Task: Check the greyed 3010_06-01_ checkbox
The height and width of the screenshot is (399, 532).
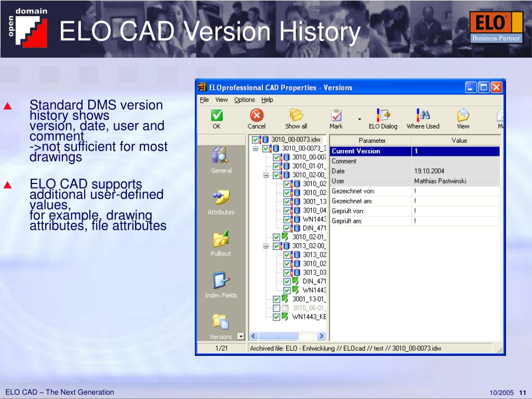Action: click(x=276, y=308)
